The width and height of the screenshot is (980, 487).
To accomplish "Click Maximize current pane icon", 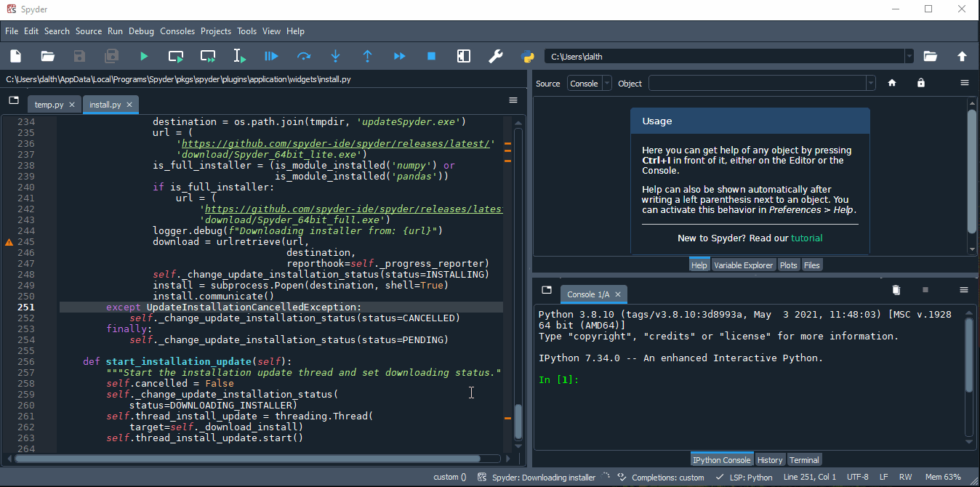I will pos(463,56).
